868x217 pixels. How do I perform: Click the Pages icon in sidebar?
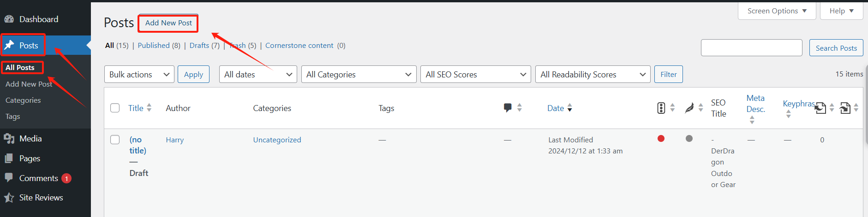(x=9, y=158)
